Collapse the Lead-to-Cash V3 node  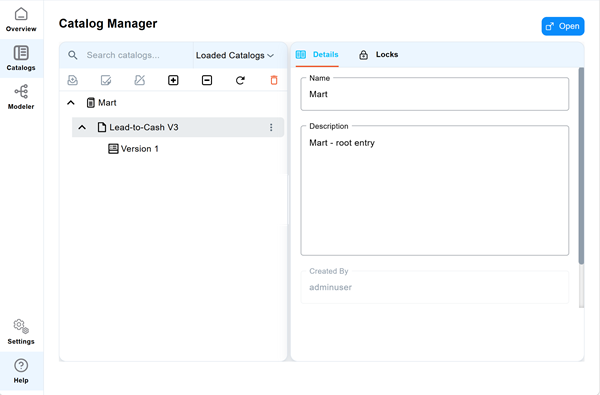pyautogui.click(x=82, y=127)
